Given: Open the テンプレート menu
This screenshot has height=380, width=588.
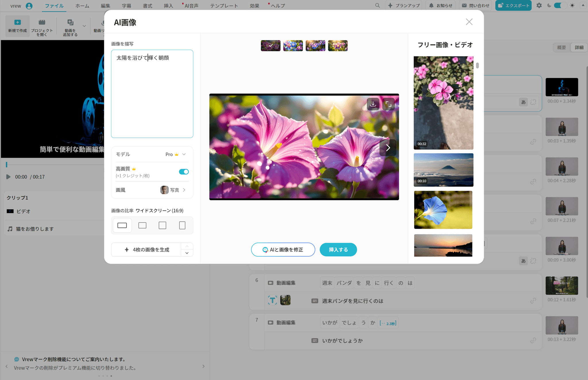Looking at the screenshot, I should pos(224,6).
